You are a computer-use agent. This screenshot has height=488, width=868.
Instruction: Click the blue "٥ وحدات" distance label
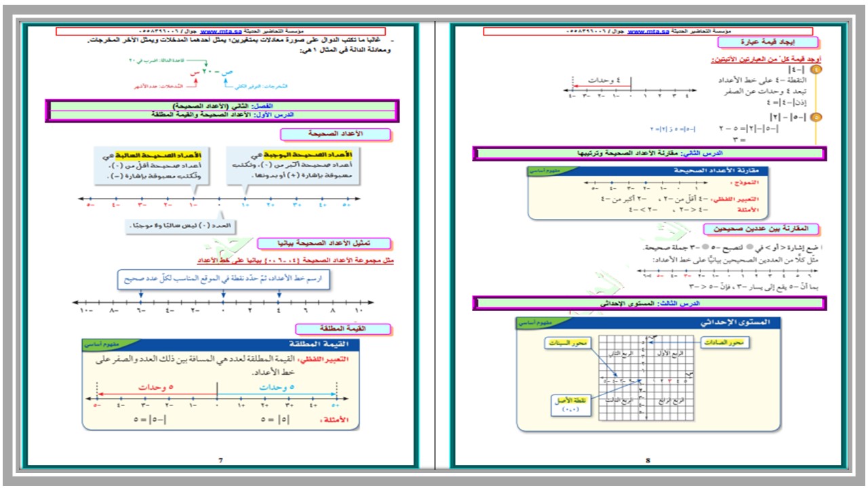pyautogui.click(x=277, y=387)
